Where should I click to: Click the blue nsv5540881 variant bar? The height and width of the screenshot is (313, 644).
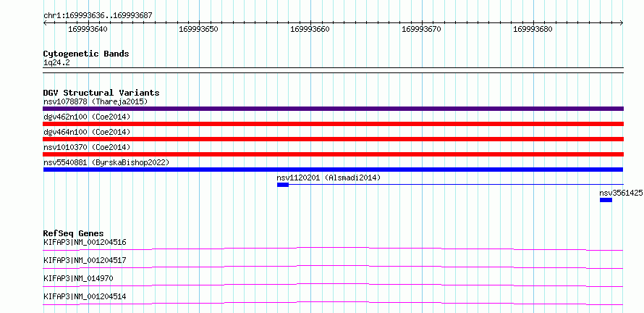333,170
